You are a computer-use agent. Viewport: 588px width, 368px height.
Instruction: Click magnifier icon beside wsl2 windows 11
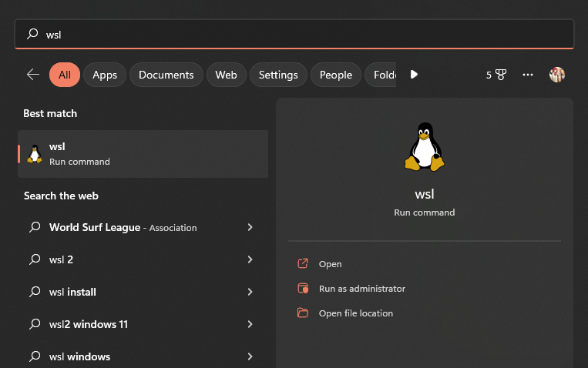35,323
